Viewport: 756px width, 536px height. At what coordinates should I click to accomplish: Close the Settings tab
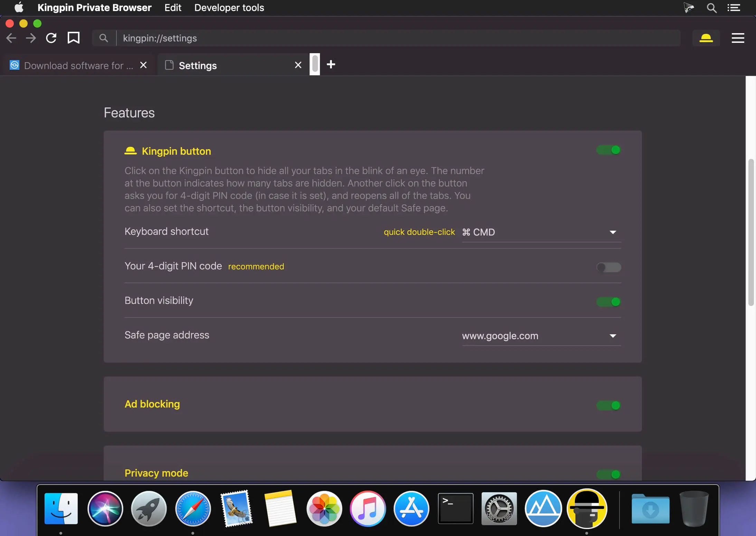point(297,65)
